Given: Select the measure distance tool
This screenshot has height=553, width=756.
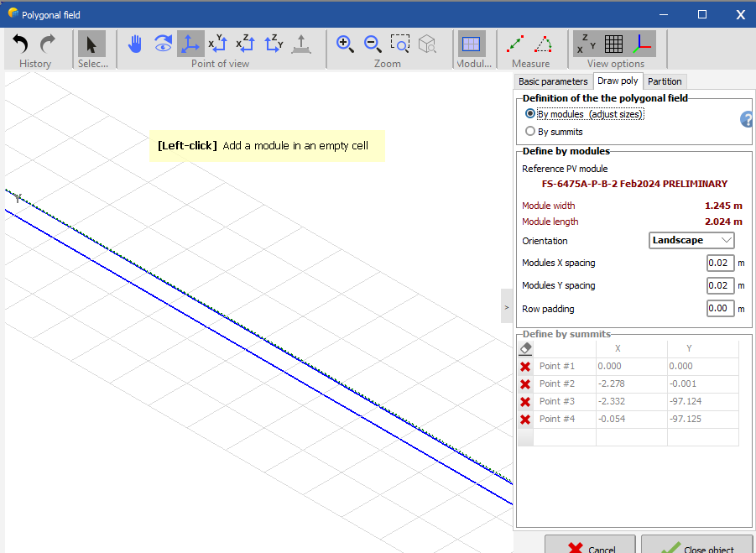Looking at the screenshot, I should (517, 44).
